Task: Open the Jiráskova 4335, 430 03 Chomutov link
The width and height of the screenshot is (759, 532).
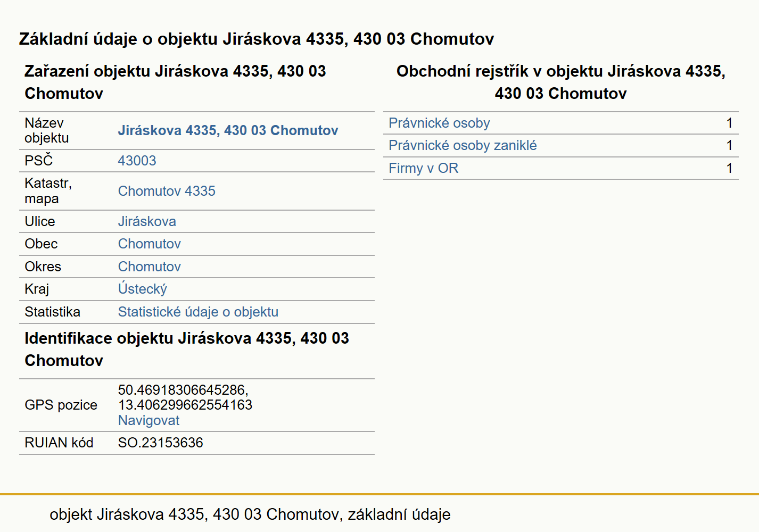Action: [228, 130]
